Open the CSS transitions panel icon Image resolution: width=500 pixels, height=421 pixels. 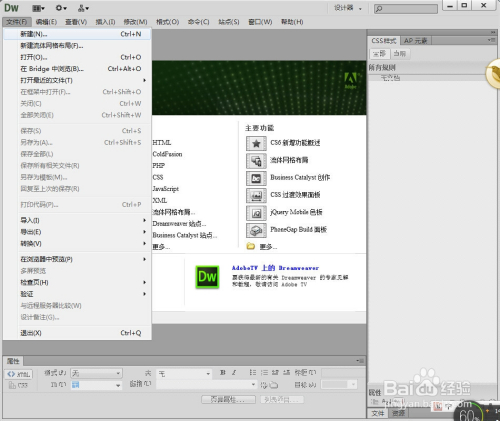point(256,195)
